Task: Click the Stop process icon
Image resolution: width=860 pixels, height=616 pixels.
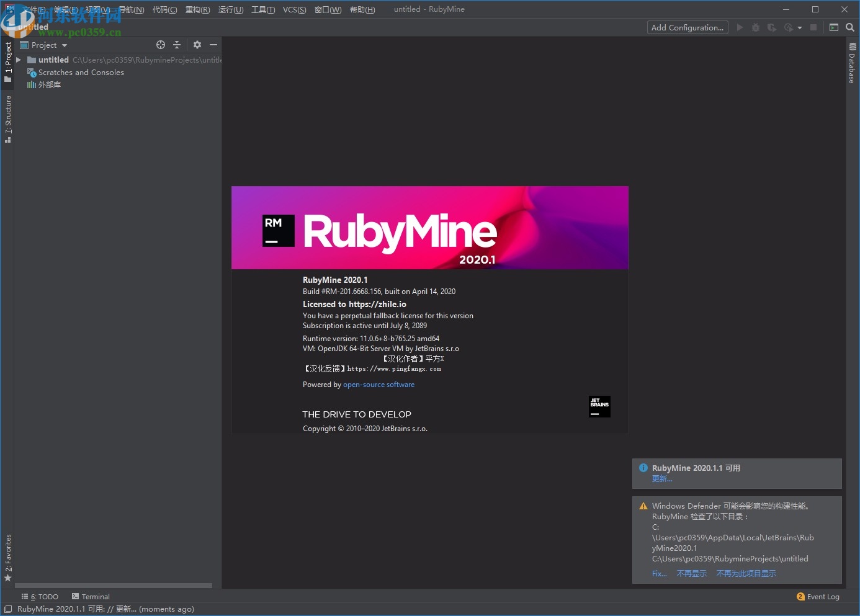Action: [813, 27]
